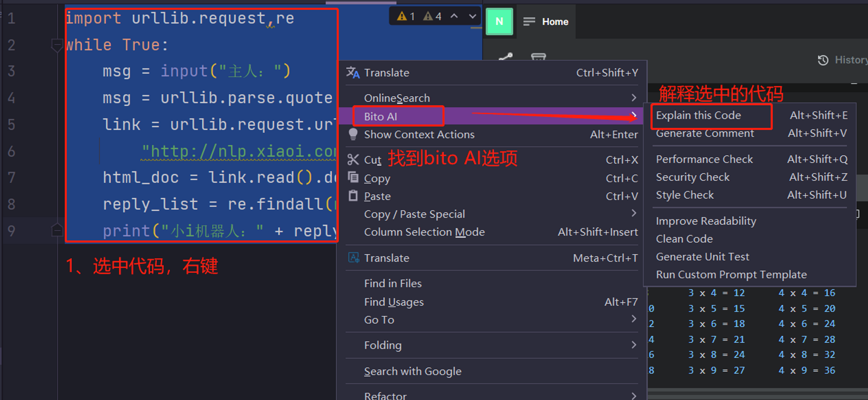Expand the Go To submenu
This screenshot has height=400, width=868.
(x=492, y=320)
